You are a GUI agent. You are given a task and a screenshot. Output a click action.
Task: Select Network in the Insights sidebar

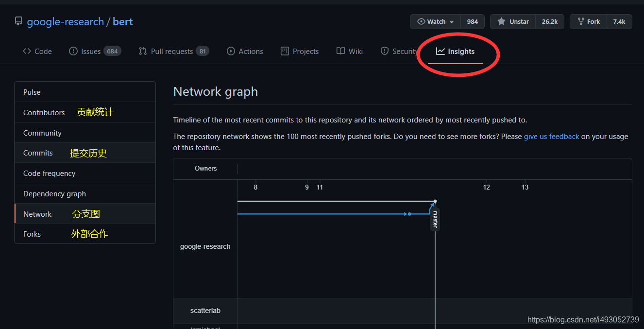[85, 214]
